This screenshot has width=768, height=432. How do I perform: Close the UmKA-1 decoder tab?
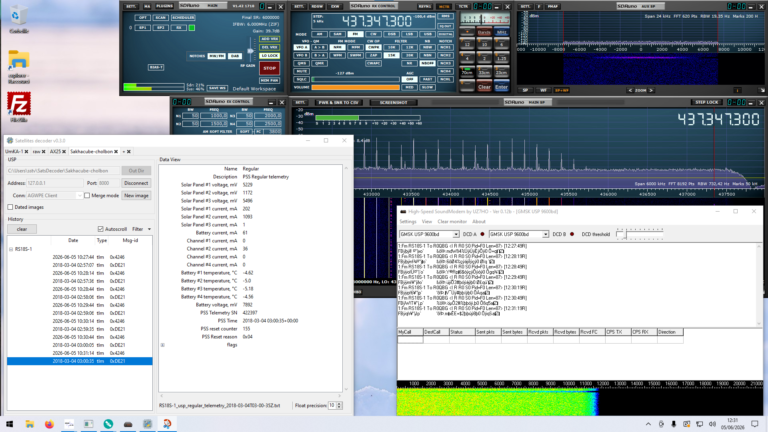26,152
